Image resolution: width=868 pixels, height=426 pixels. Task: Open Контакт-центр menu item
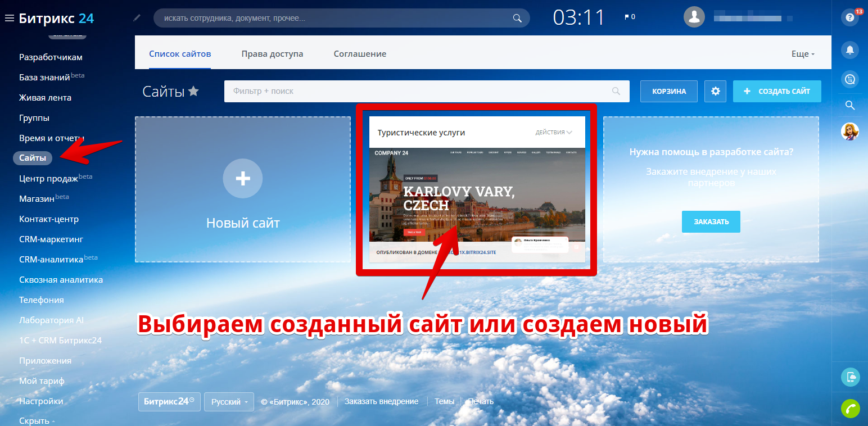point(49,219)
